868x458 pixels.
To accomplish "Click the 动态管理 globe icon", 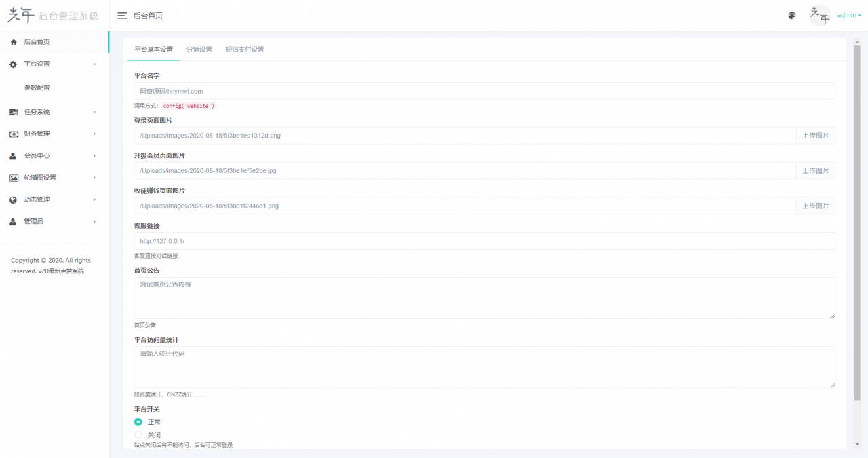I will 14,199.
